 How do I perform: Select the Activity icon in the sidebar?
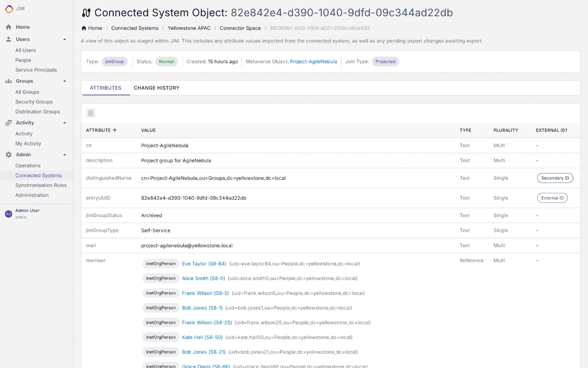click(8, 123)
